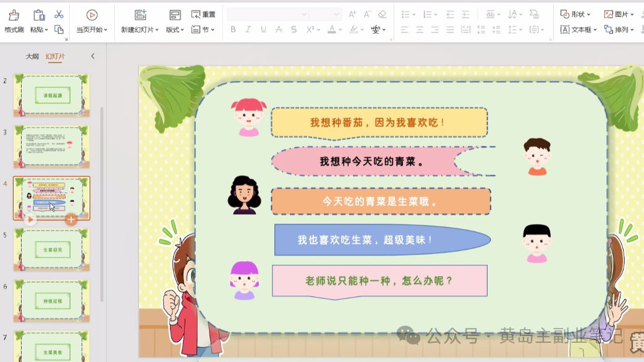Click the Copy icon below Cut
The width and height of the screenshot is (644, 362).
[59, 29]
